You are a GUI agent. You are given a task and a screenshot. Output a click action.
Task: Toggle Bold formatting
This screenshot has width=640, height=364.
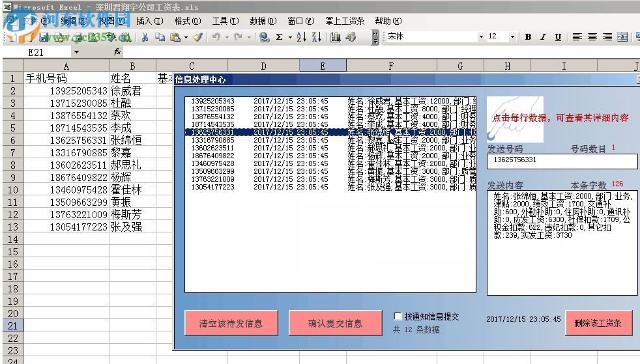pyautogui.click(x=528, y=37)
